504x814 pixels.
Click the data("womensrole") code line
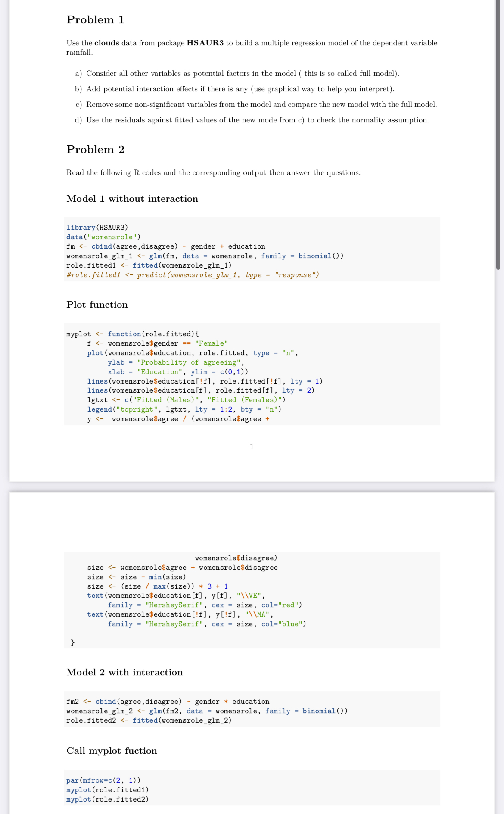click(103, 237)
